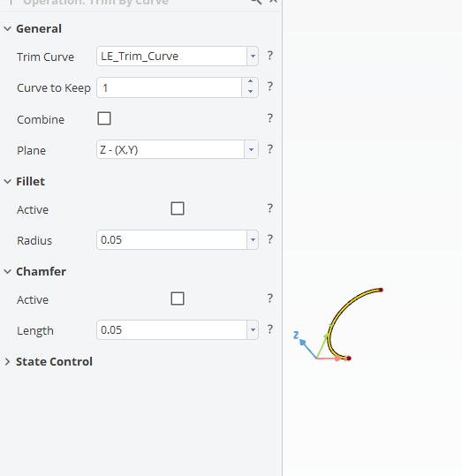Image resolution: width=462 pixels, height=476 pixels.
Task: Click help icon next to Curve to Keep
Action: tap(269, 87)
